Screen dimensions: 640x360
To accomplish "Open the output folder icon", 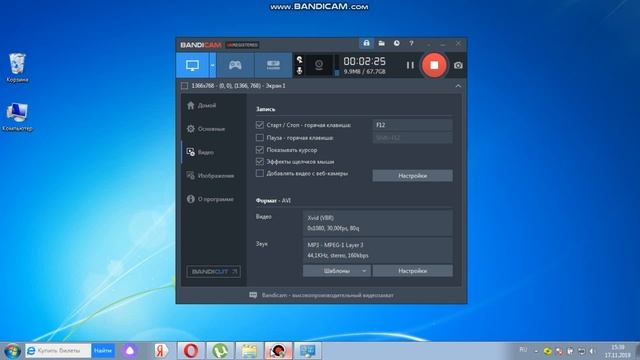I will pos(382,43).
